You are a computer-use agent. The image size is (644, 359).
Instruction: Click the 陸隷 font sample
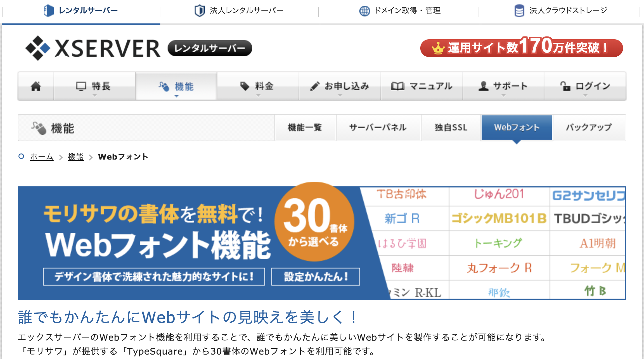click(x=402, y=268)
